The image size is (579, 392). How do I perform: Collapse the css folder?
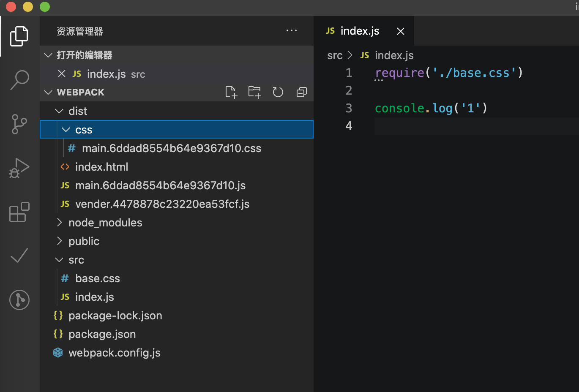coord(66,130)
